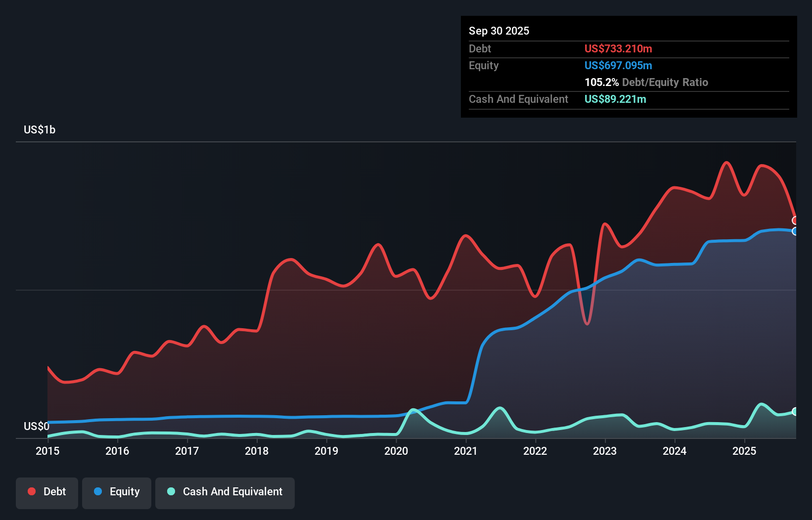Toggle the Cash And Equivalent series visibility

[225, 491]
